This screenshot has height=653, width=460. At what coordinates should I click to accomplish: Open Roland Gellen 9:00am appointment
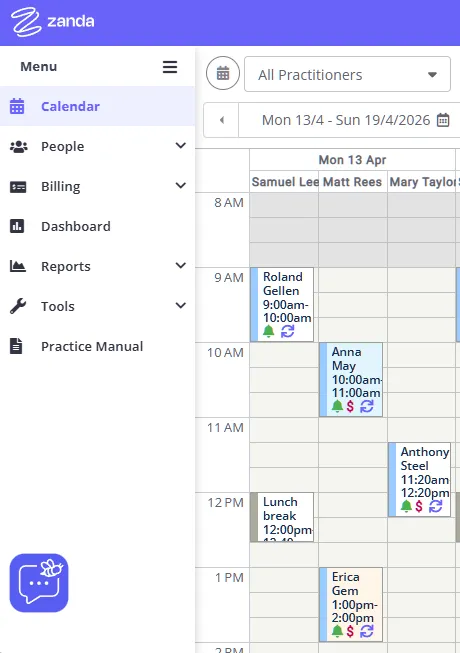pos(282,304)
